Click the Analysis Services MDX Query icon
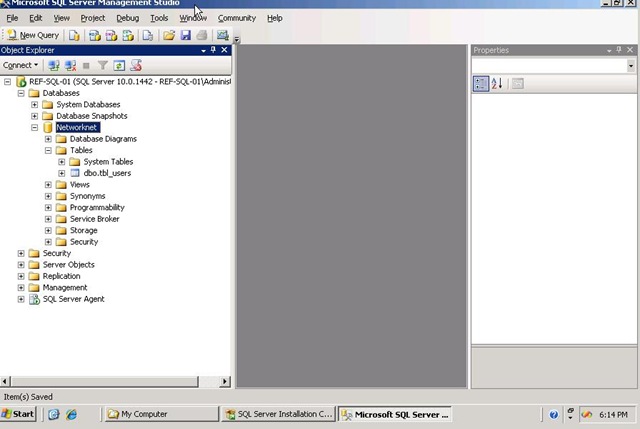Screen dimensions: 640x429 94,36
